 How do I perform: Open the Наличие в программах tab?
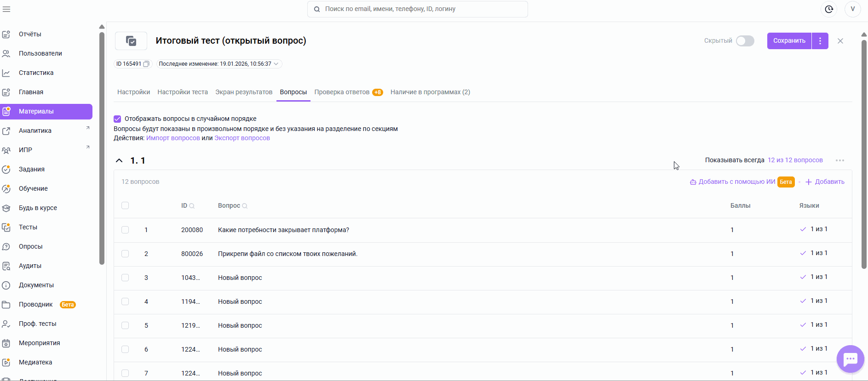430,92
